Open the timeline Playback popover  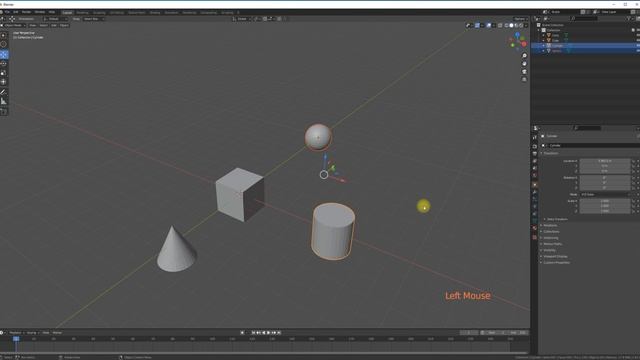[x=16, y=333]
